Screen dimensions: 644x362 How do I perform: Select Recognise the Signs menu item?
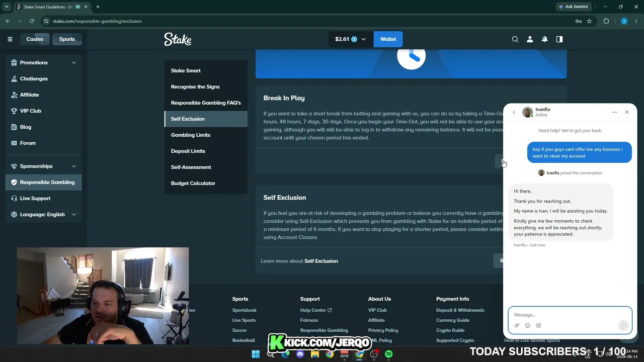pos(206,86)
